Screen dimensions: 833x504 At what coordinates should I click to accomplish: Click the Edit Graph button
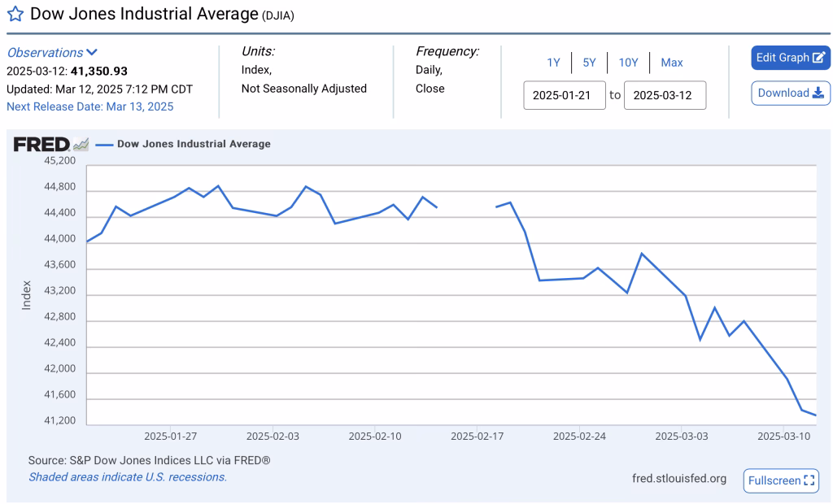[x=790, y=58]
